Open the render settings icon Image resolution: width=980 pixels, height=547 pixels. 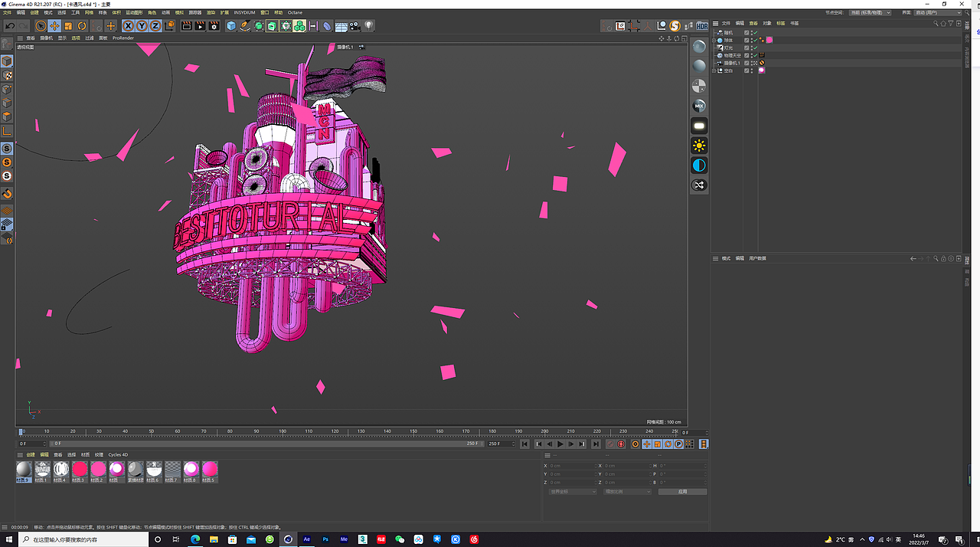(x=214, y=26)
